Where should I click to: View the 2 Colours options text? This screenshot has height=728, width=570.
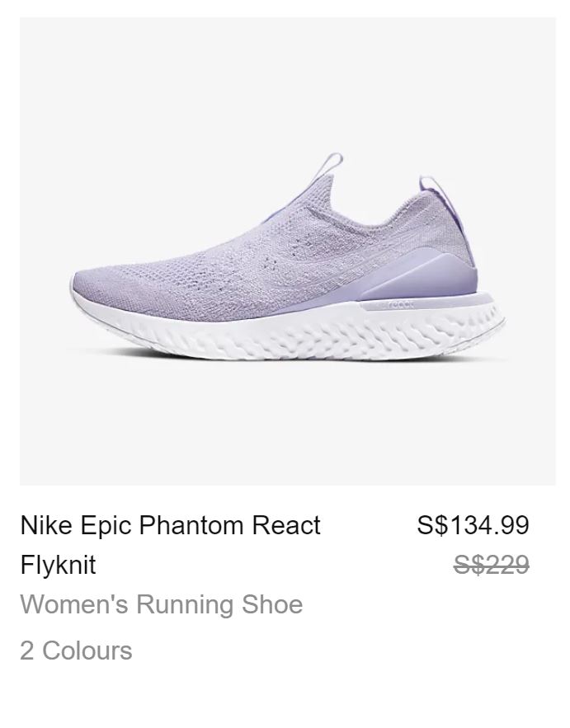[76, 651]
